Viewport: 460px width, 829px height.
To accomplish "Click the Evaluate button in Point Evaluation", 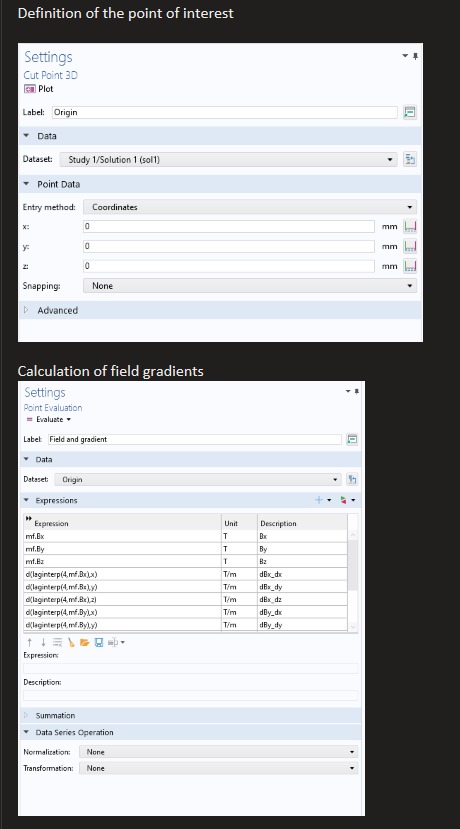I will [44, 419].
